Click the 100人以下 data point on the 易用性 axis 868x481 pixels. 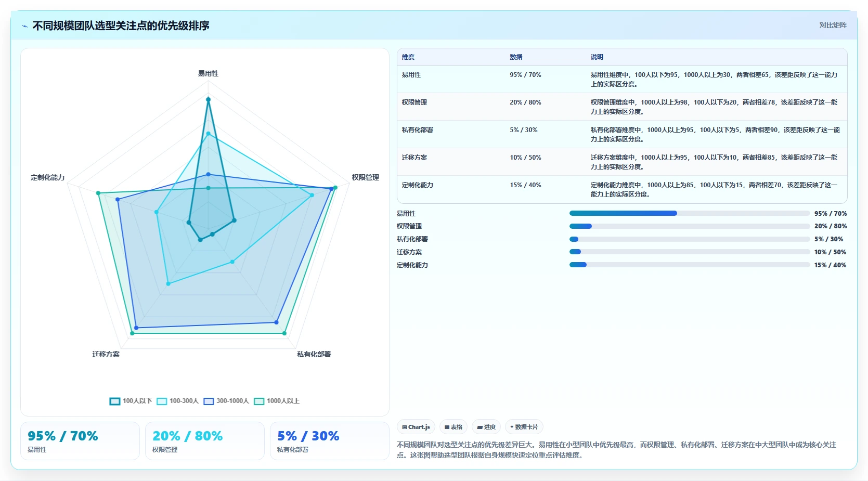point(208,99)
